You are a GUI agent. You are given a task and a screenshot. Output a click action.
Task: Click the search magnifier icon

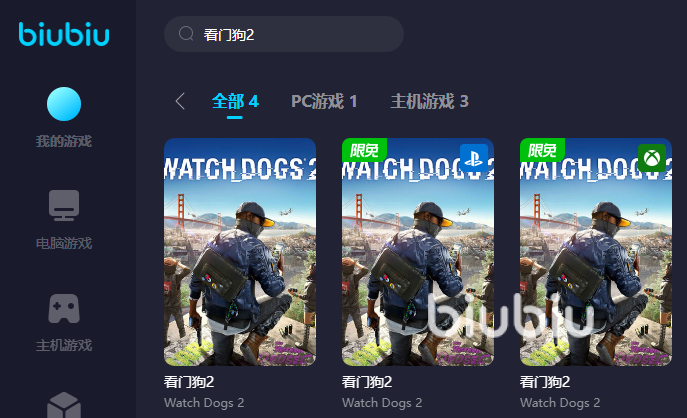186,34
